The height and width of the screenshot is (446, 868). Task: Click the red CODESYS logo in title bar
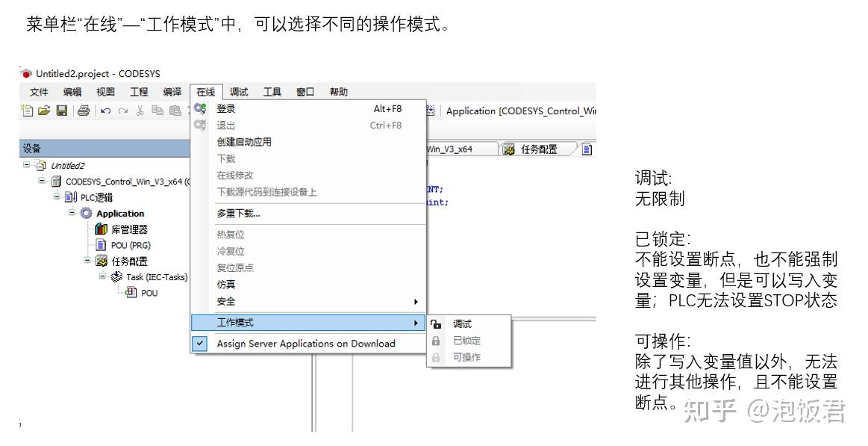click(26, 74)
